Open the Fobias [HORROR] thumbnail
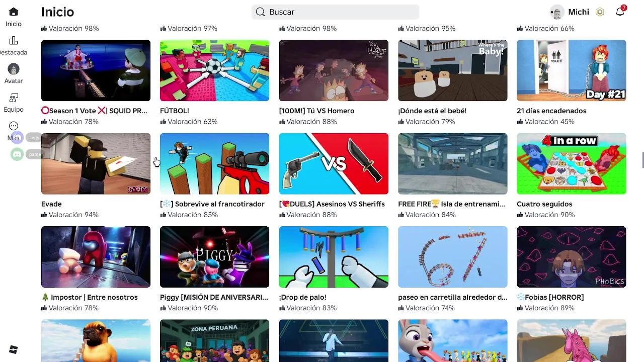644x362 pixels. click(x=572, y=257)
